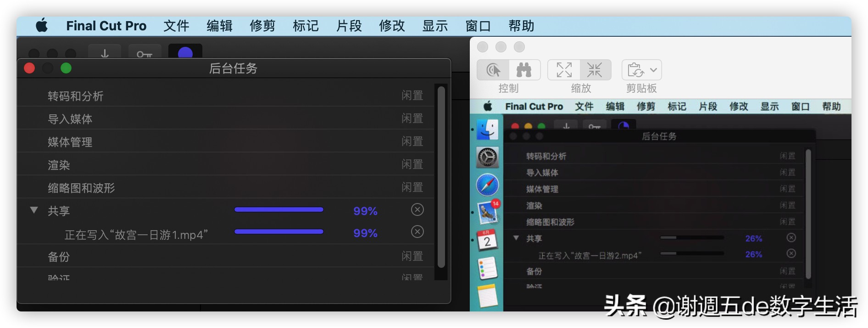Open Mail with 14 badge in remote dock
Image resolution: width=868 pixels, height=328 pixels.
pos(488,212)
